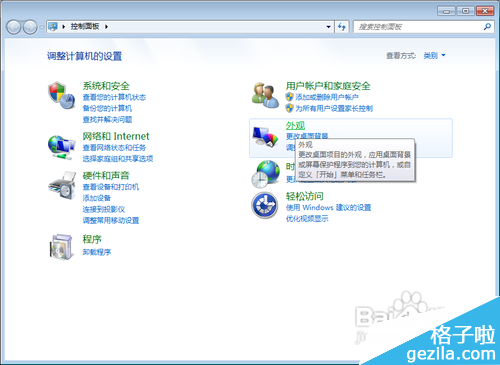
Task: Click 连接到投影仪 link
Action: point(104,209)
